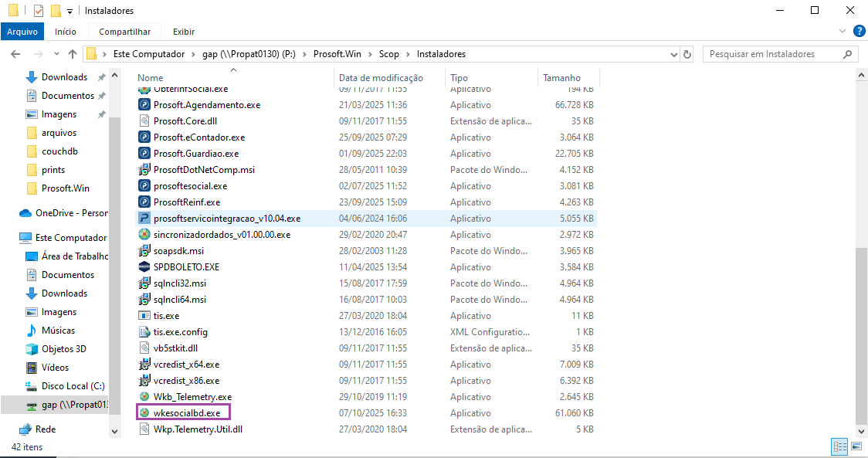Expand the ribbon using the chevron

(x=843, y=32)
